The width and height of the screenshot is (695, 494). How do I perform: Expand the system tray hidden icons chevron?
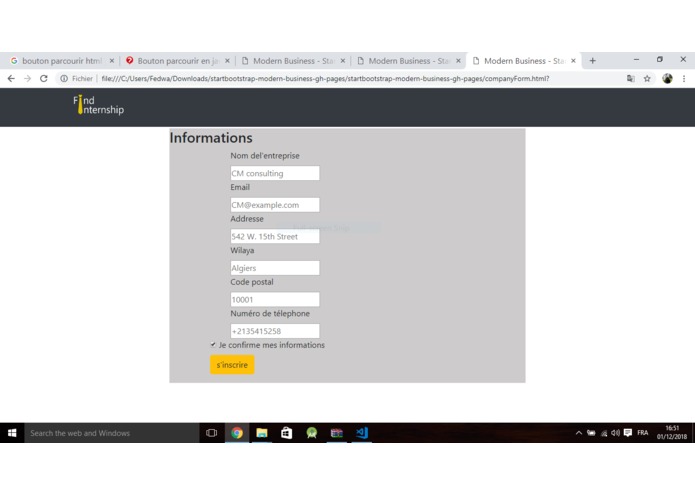click(578, 433)
